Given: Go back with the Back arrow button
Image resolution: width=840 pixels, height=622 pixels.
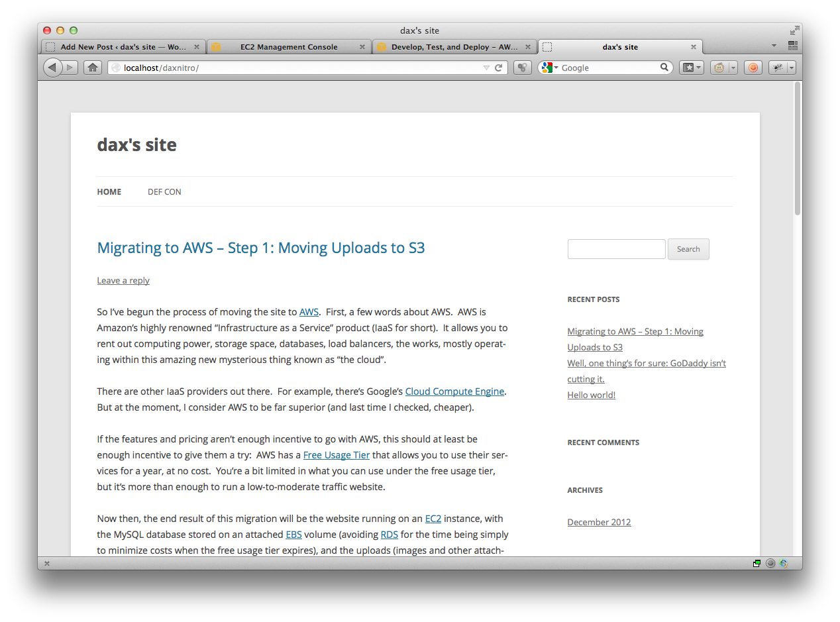Looking at the screenshot, I should 52,68.
